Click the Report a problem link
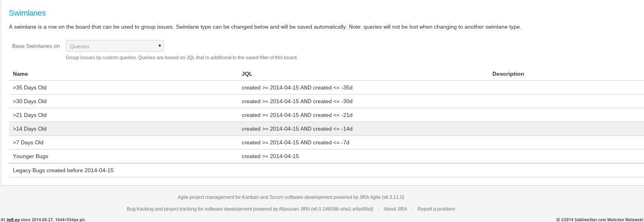644x222 pixels. (436, 209)
